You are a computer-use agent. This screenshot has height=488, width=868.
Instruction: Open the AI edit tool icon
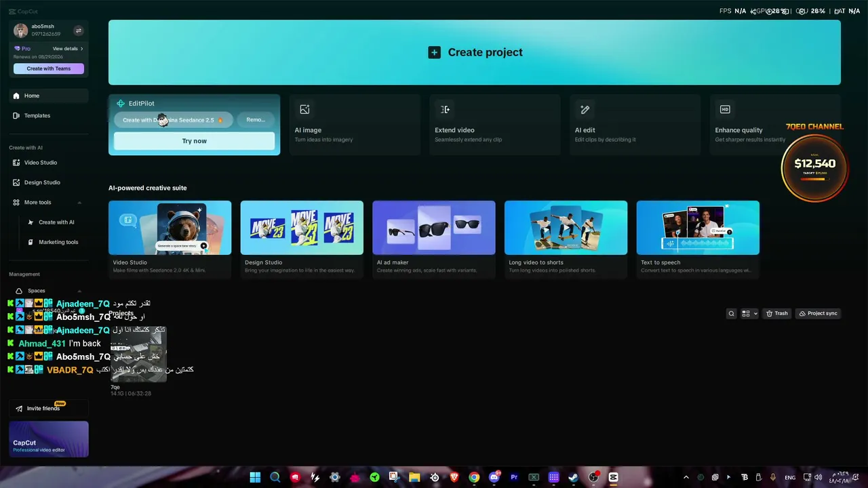click(585, 109)
